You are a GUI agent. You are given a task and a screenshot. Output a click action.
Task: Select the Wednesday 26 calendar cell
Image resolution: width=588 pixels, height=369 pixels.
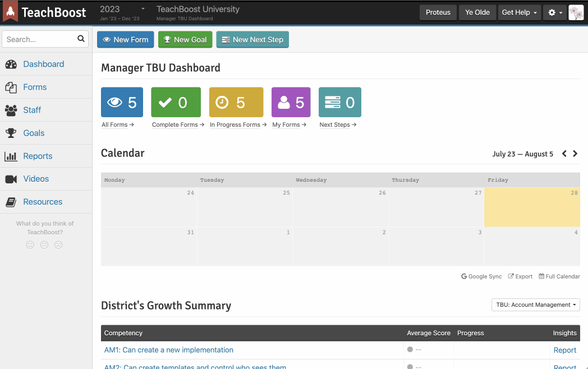point(341,207)
